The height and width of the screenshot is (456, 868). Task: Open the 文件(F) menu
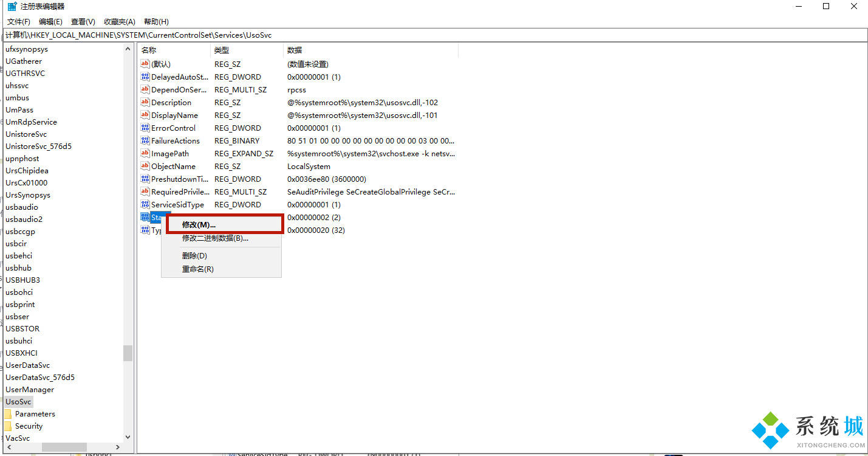[x=19, y=22]
